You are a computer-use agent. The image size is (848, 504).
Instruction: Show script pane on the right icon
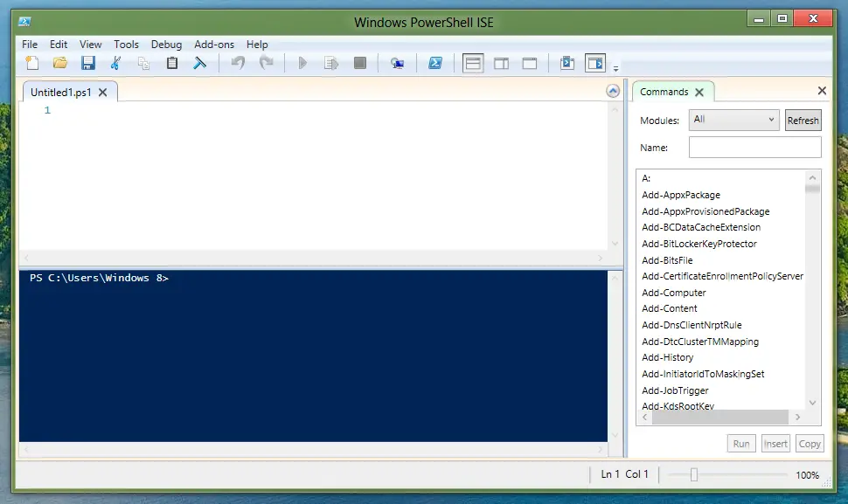point(501,64)
